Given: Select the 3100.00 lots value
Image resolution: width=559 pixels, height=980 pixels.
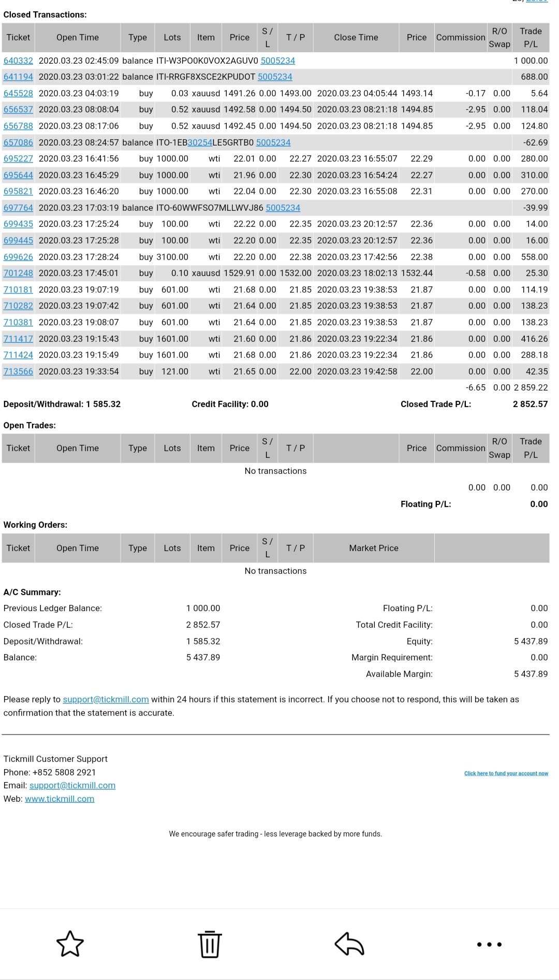Looking at the screenshot, I should (172, 257).
